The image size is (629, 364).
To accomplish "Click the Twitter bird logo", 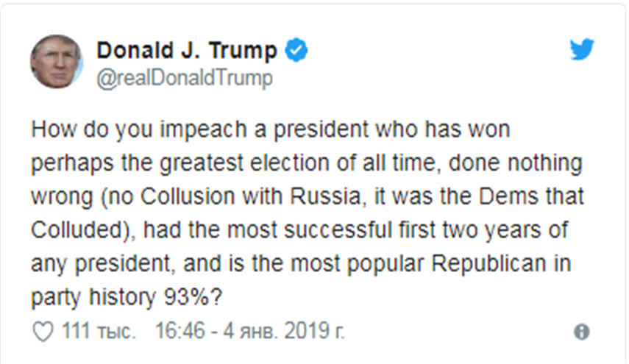I will pos(582,50).
